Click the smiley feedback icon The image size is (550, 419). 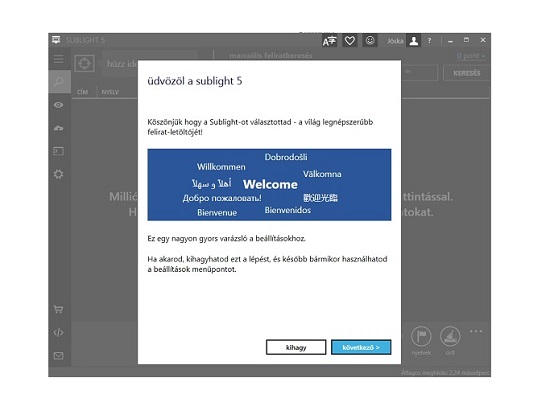click(x=370, y=41)
